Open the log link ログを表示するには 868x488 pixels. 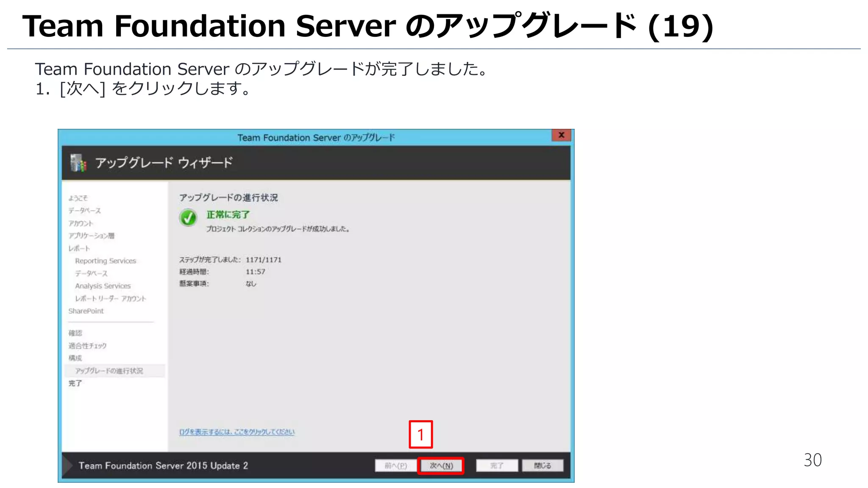(x=236, y=432)
